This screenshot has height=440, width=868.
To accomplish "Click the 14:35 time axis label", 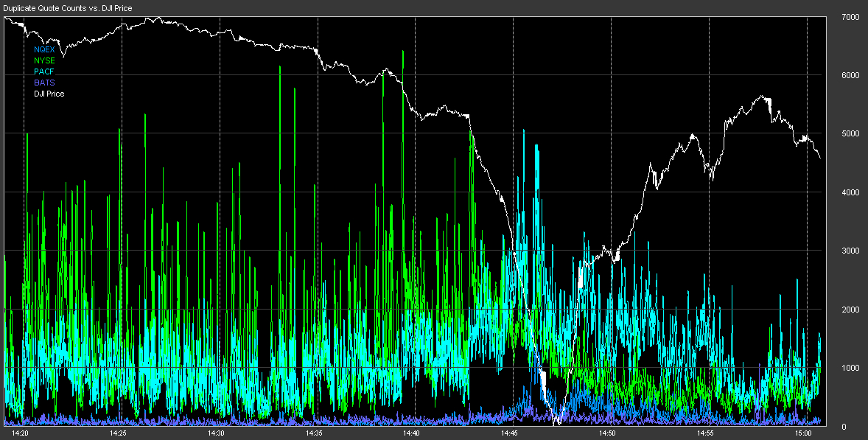I will coord(314,433).
